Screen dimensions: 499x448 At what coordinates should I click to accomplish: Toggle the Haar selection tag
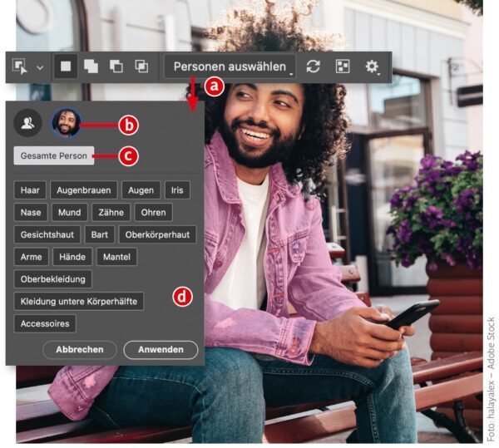(30, 190)
